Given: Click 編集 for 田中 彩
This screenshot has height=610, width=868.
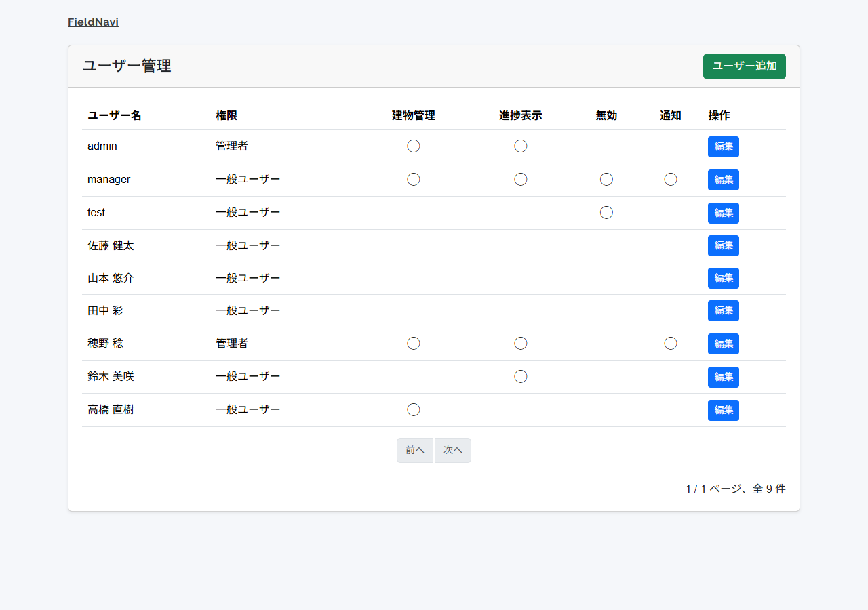Looking at the screenshot, I should click(724, 310).
